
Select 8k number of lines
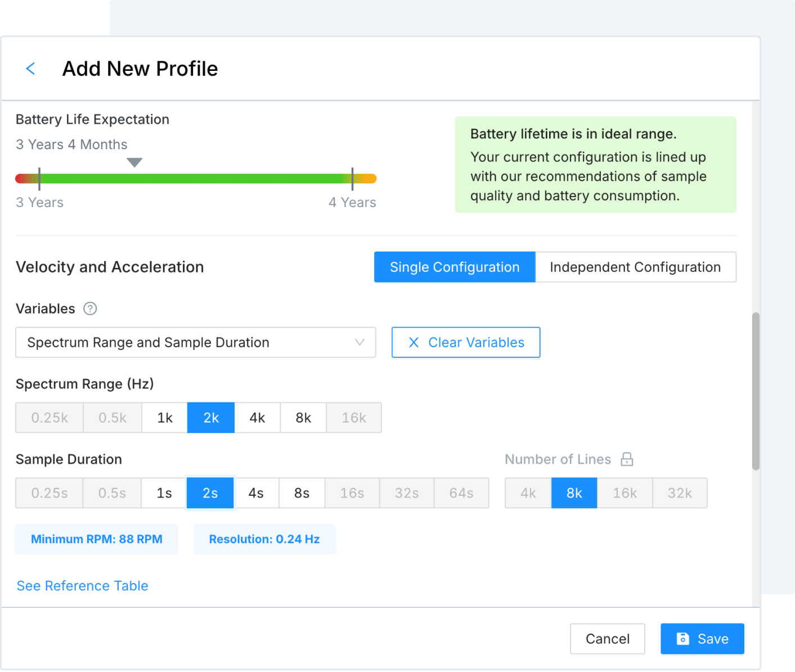[x=574, y=493]
